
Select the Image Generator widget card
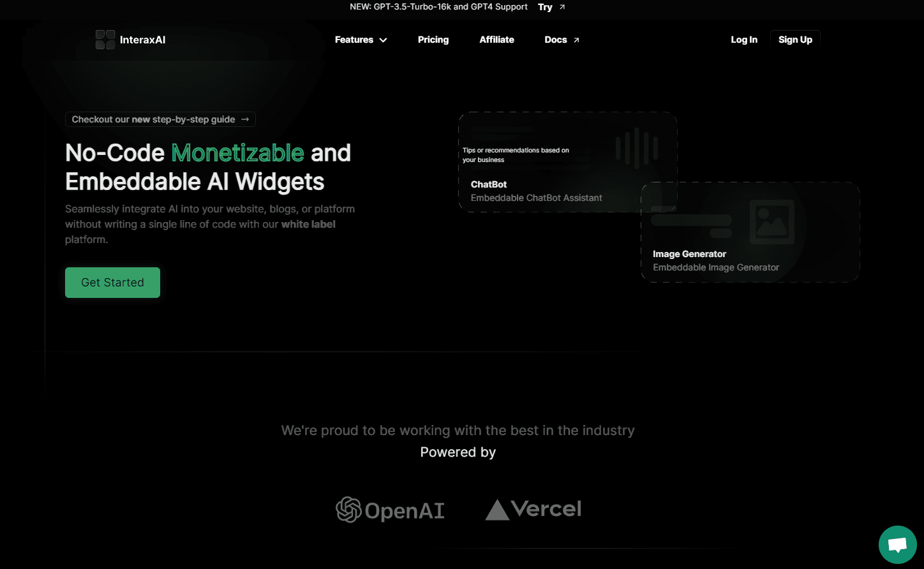pyautogui.click(x=750, y=232)
